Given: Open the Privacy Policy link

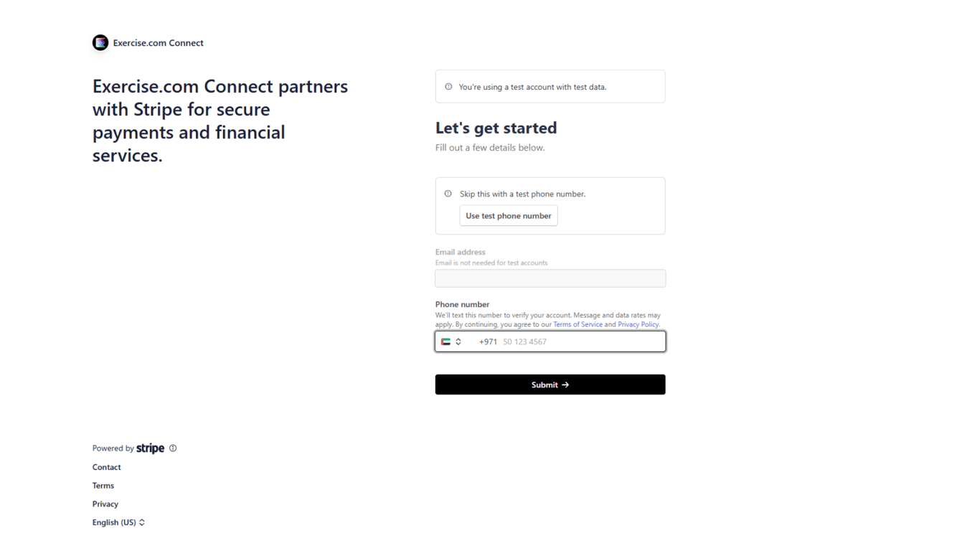Looking at the screenshot, I should tap(638, 324).
